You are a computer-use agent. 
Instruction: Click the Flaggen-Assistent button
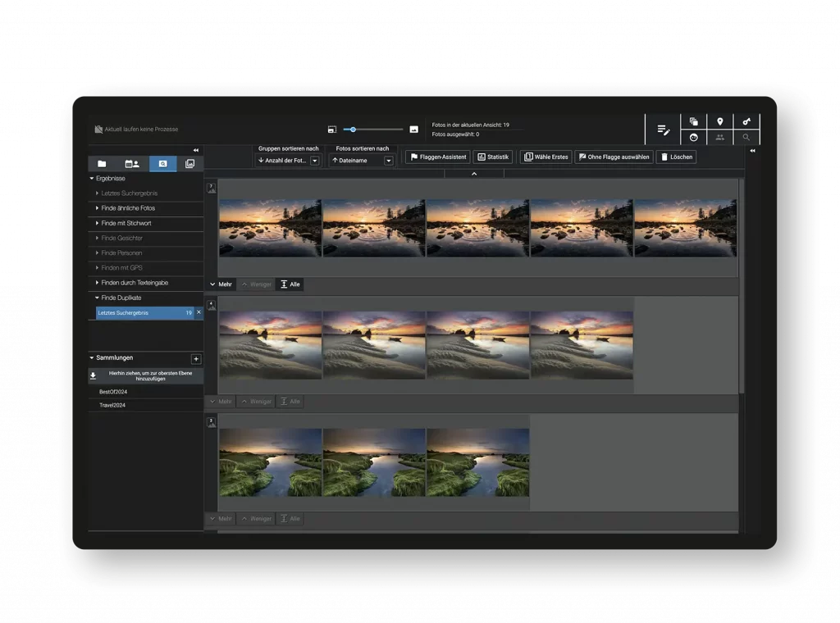437,157
